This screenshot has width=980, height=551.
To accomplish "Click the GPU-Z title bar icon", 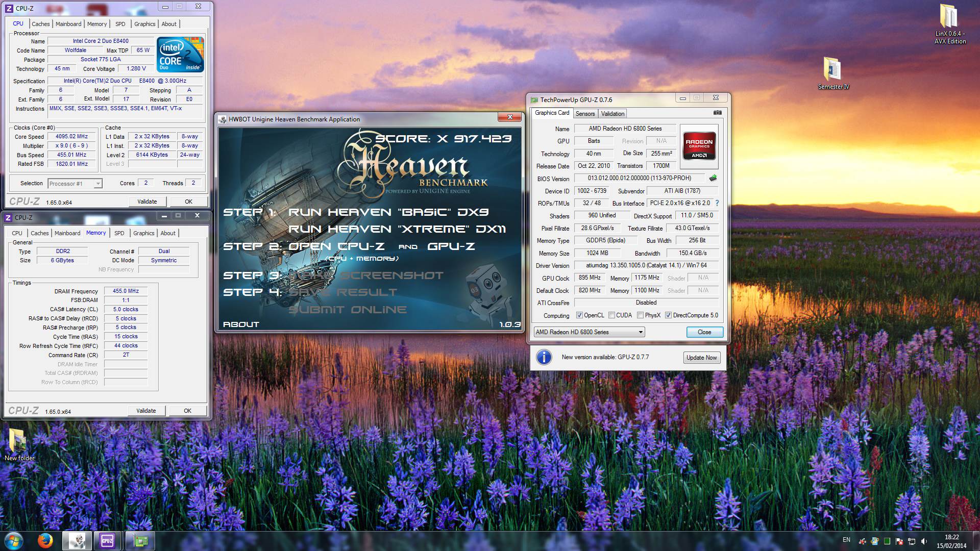I will click(534, 100).
